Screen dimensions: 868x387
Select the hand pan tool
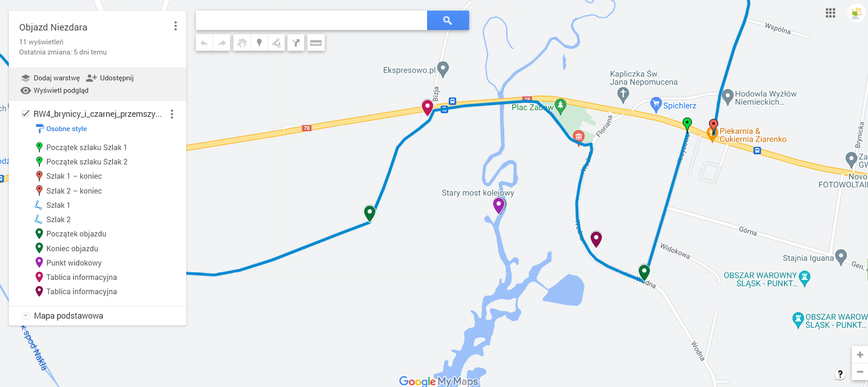point(242,43)
